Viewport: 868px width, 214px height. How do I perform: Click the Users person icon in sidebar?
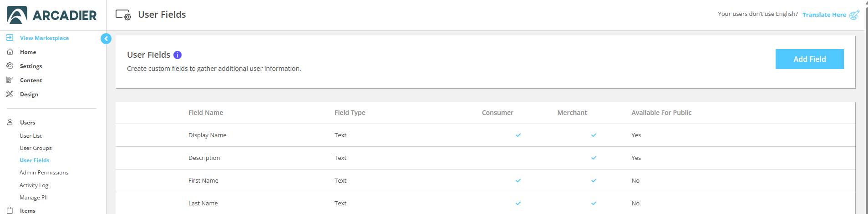tap(10, 122)
